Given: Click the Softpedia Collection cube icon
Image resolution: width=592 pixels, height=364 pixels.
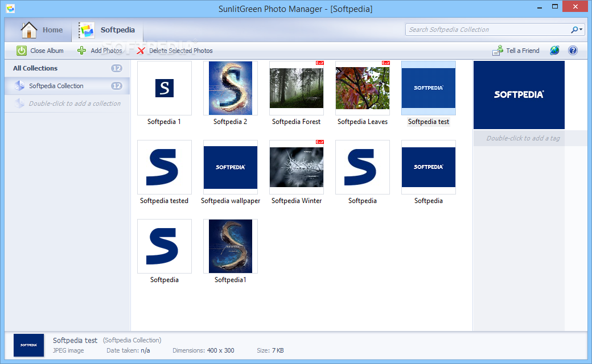Looking at the screenshot, I should click(x=19, y=86).
